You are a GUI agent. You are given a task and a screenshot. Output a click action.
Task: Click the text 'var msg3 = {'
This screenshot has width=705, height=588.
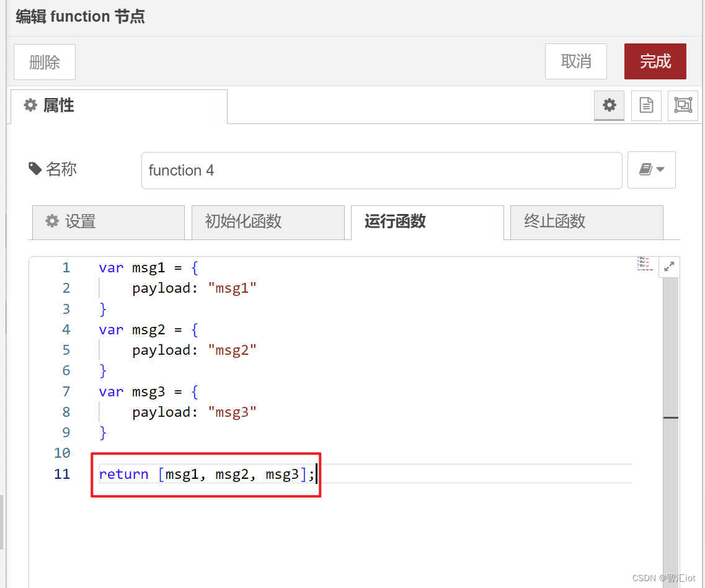[148, 392]
